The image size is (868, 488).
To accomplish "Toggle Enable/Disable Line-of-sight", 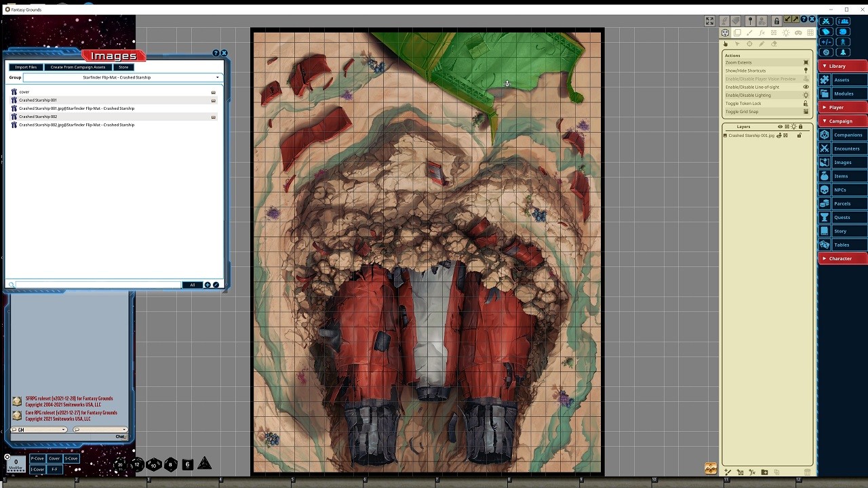I will coord(806,87).
